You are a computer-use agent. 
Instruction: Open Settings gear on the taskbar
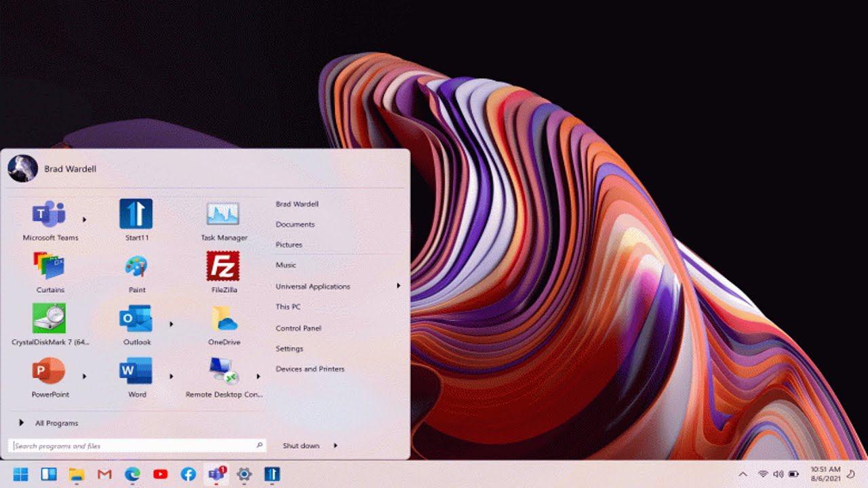click(x=244, y=474)
